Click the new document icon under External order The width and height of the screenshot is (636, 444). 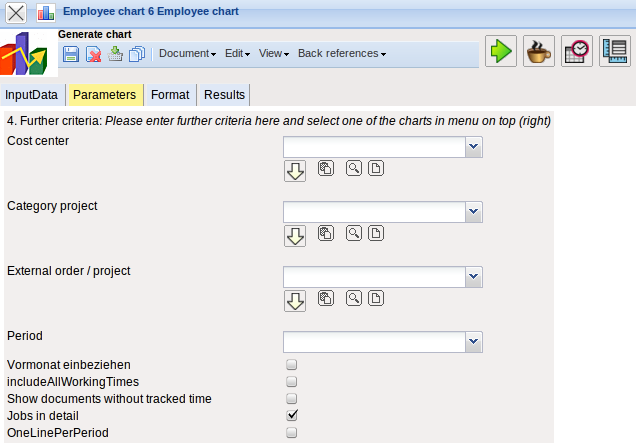[x=376, y=298]
